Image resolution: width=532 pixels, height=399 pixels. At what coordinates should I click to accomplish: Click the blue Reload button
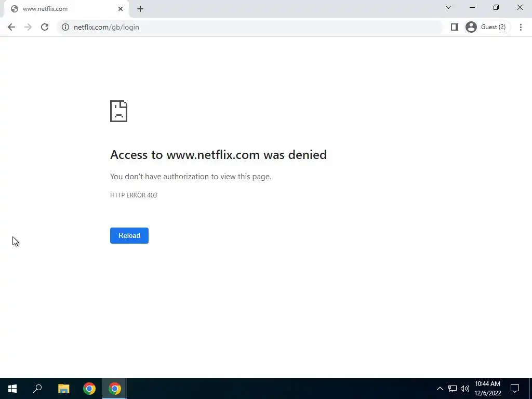[x=129, y=235]
